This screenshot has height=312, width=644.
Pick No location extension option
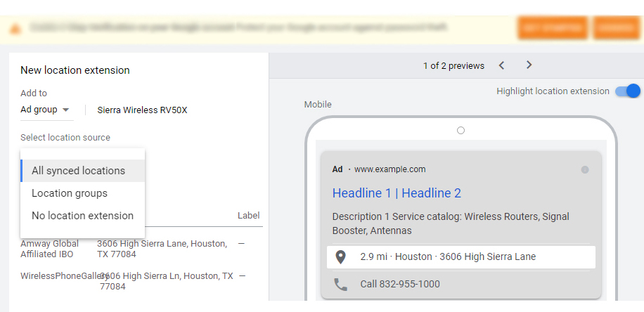pyautogui.click(x=82, y=216)
